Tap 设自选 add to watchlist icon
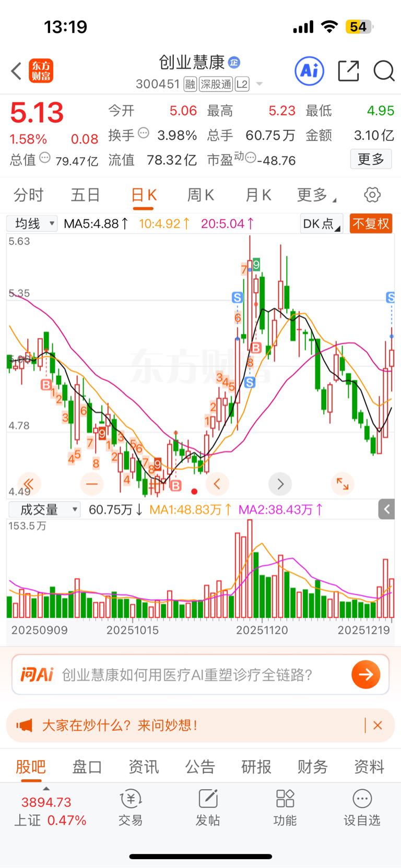The image size is (401, 868). point(362,807)
